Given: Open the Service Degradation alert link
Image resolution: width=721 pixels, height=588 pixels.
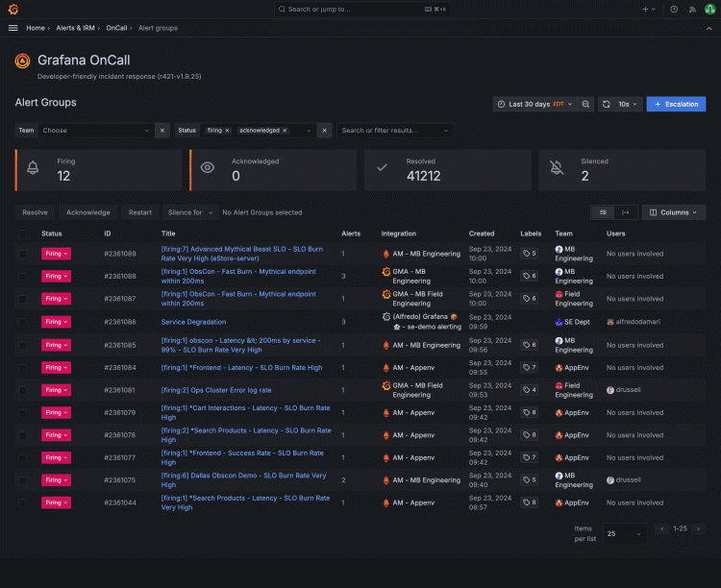Looking at the screenshot, I should click(193, 322).
